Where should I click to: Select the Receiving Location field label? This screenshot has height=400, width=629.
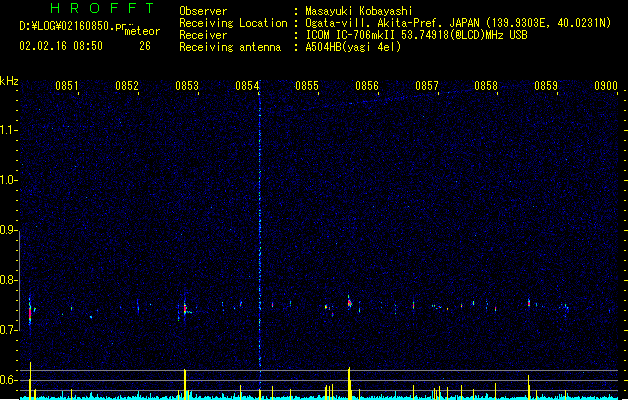pos(233,23)
